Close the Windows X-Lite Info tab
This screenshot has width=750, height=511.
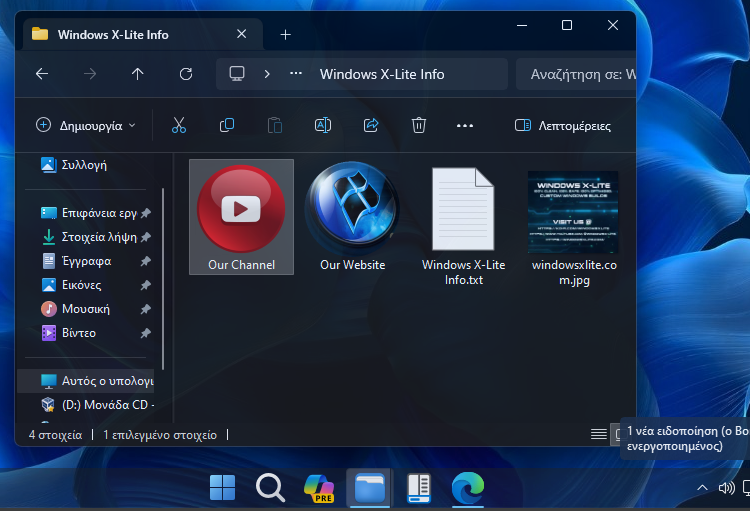point(242,34)
